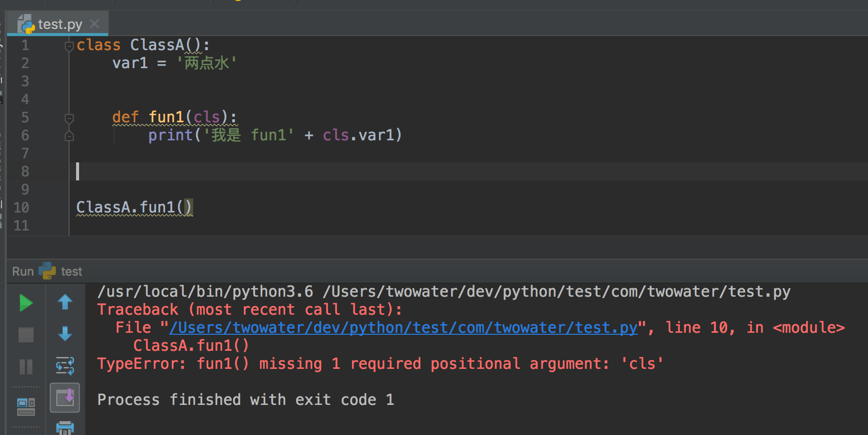The height and width of the screenshot is (435, 868).
Task: Place cursor on ClassA.fun1() call line
Action: pyautogui.click(x=134, y=207)
